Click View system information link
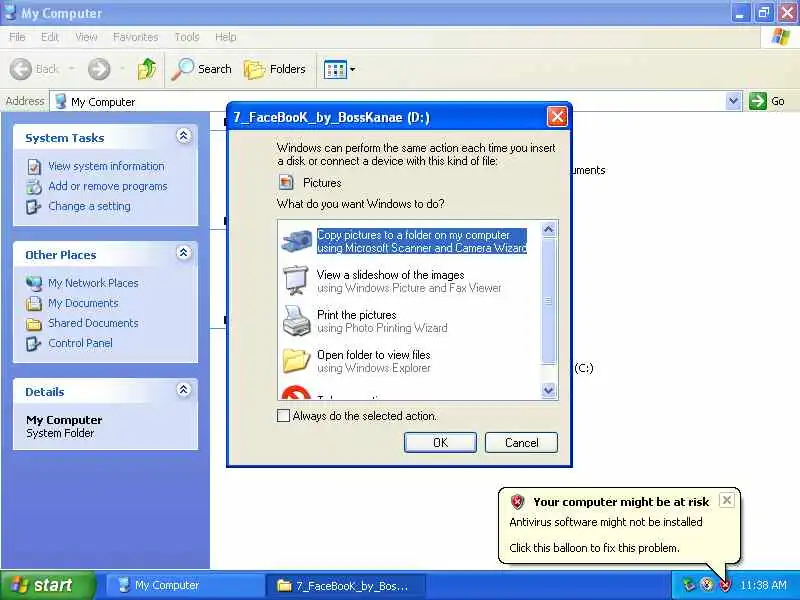Screen dimensions: 800x600 (106, 166)
